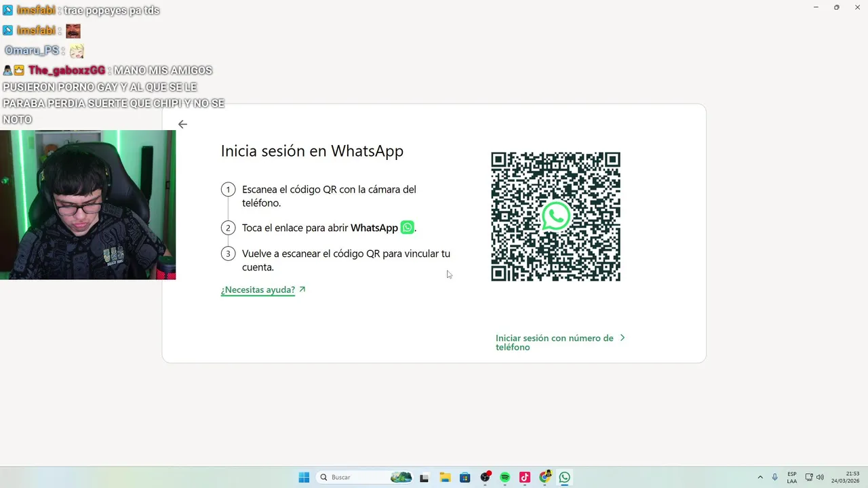
Task: Choose Iniciar sesión con número de teléfono
Action: point(554,342)
